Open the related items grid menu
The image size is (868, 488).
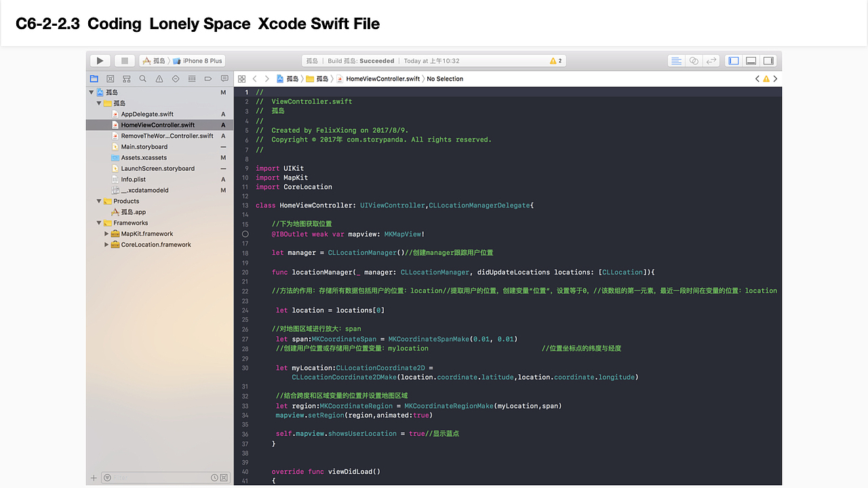(241, 79)
